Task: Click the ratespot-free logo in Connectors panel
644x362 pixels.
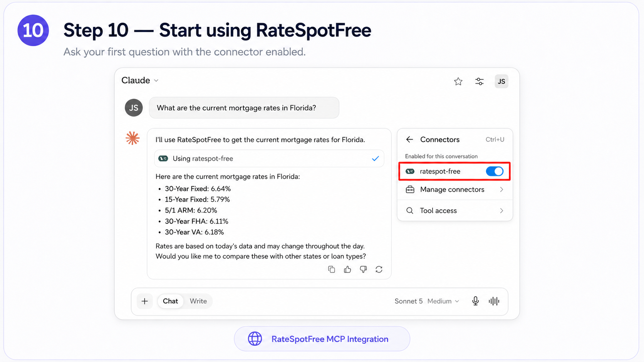Action: point(410,171)
